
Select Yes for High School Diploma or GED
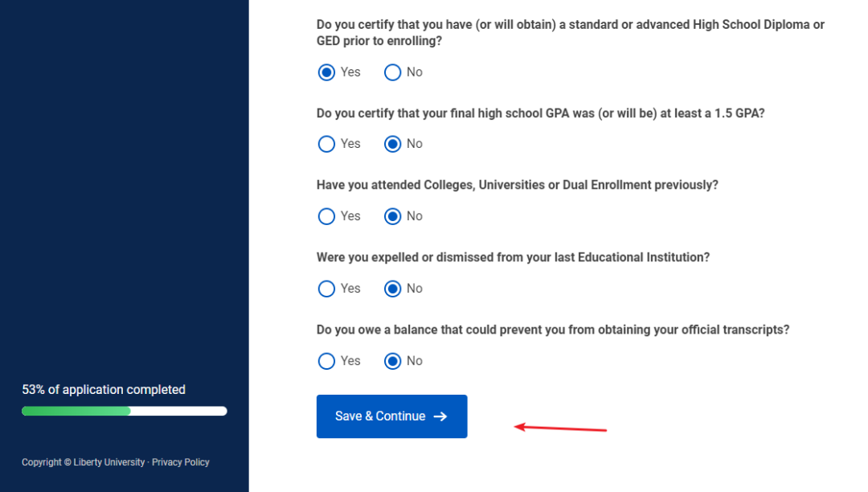pyautogui.click(x=326, y=72)
